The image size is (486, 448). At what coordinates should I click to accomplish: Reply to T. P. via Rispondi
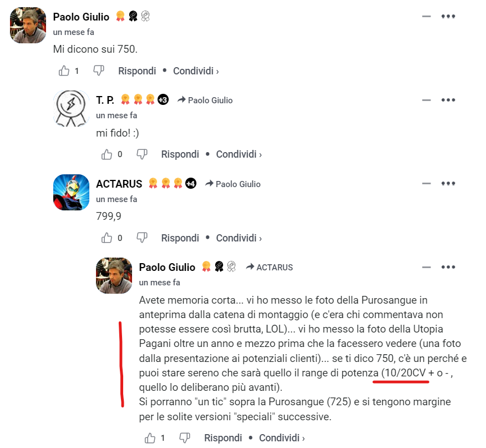[x=180, y=154]
